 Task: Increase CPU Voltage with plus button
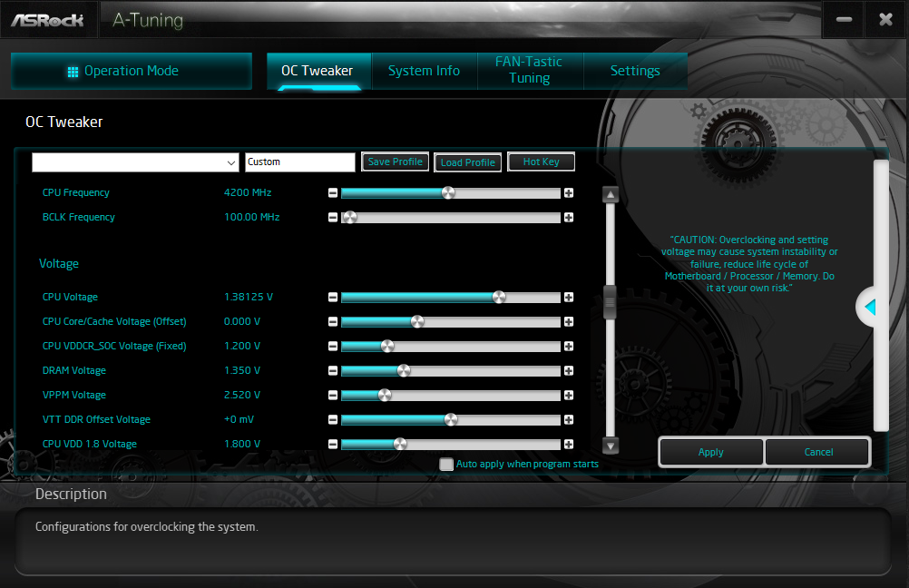(x=569, y=298)
